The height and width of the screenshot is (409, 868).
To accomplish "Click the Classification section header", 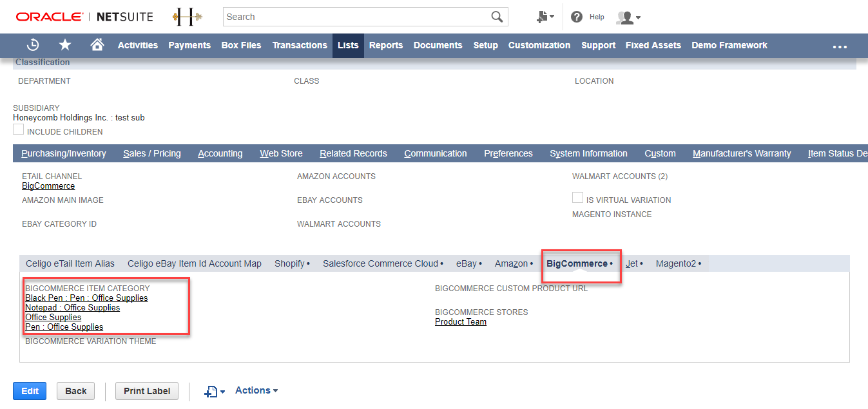I will (43, 62).
